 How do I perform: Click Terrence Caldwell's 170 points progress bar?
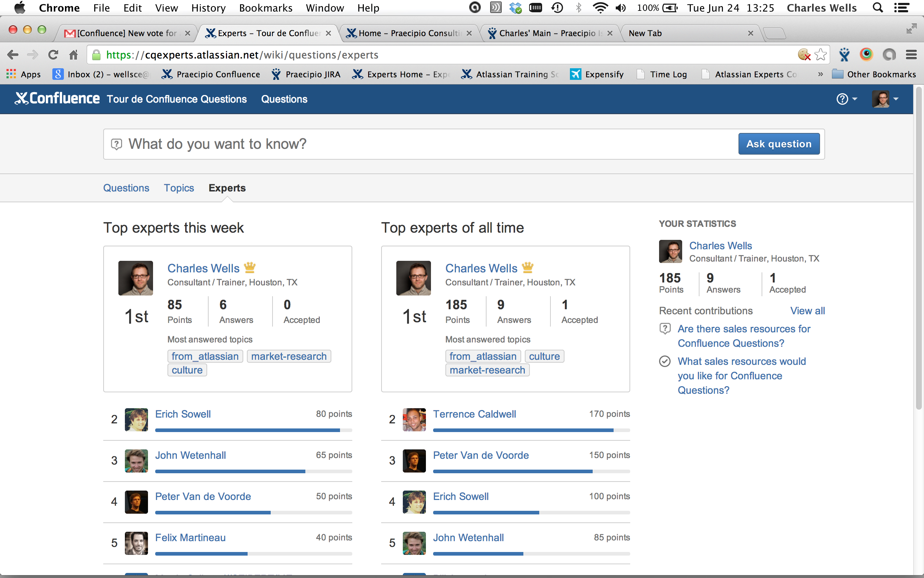(532, 431)
